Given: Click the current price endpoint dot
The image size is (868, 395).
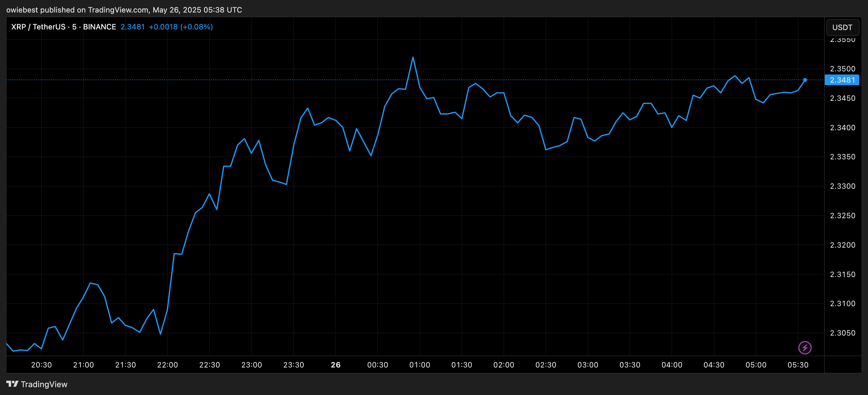Looking at the screenshot, I should 805,80.
